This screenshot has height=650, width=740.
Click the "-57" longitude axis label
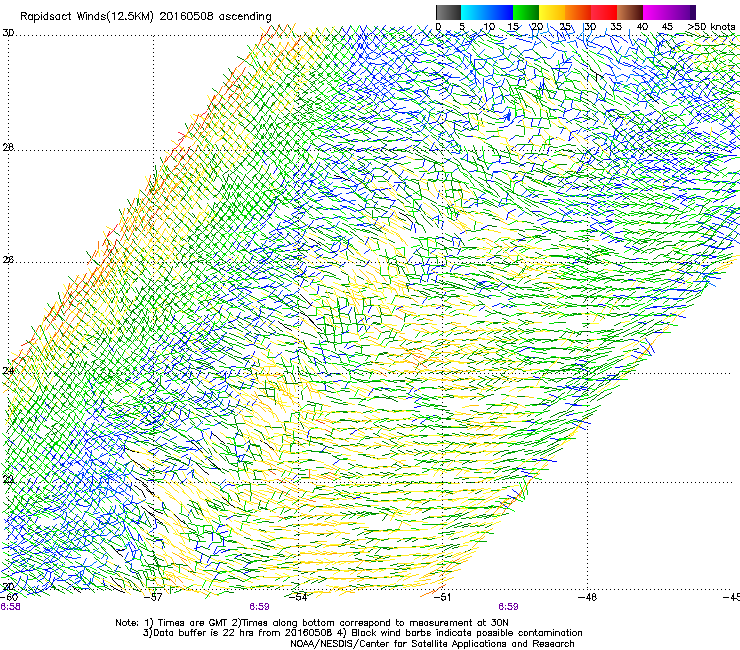(153, 597)
